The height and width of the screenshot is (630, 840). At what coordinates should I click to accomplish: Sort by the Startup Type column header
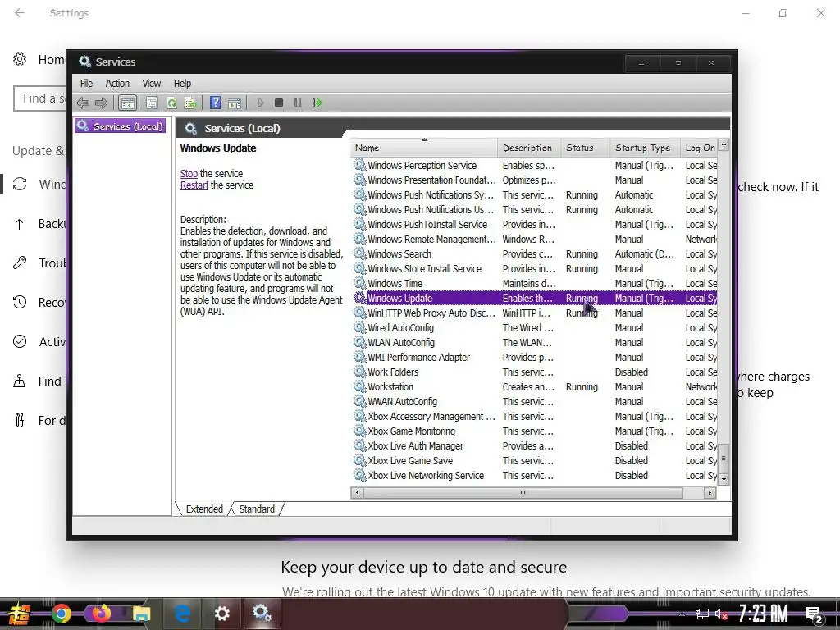click(x=645, y=148)
